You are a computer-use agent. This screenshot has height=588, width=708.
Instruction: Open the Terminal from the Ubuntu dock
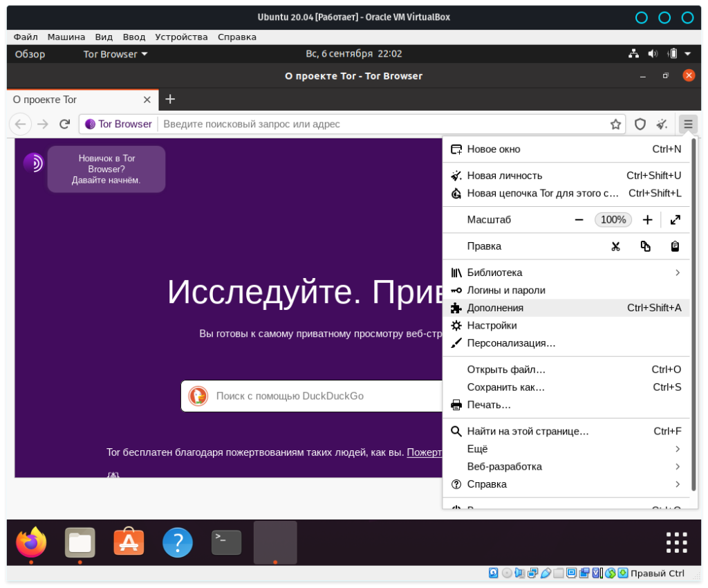pyautogui.click(x=227, y=542)
